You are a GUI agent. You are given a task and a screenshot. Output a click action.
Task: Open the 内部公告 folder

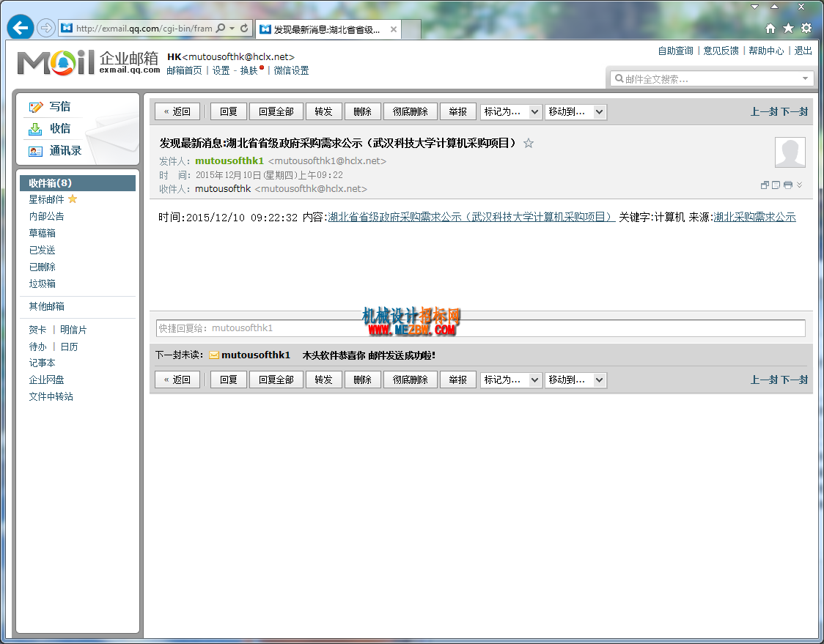click(x=46, y=216)
